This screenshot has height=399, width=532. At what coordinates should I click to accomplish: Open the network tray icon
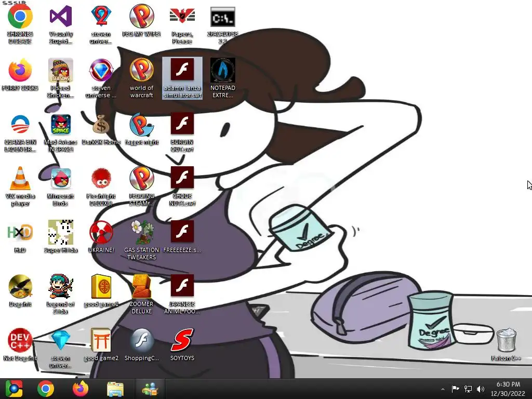click(468, 389)
